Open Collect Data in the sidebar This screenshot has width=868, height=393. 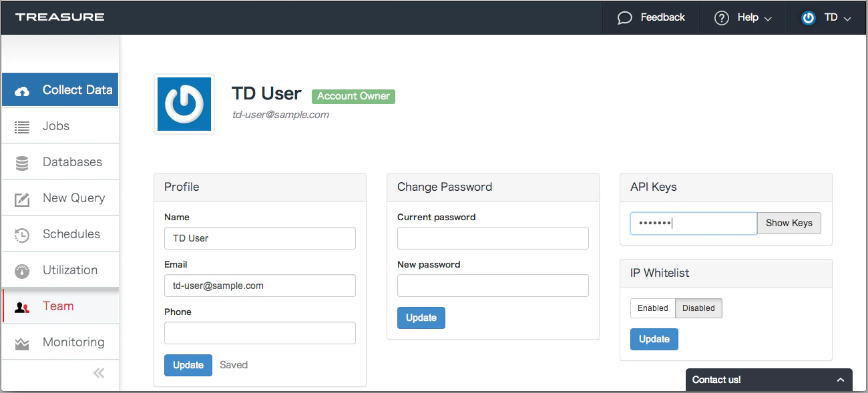click(60, 90)
